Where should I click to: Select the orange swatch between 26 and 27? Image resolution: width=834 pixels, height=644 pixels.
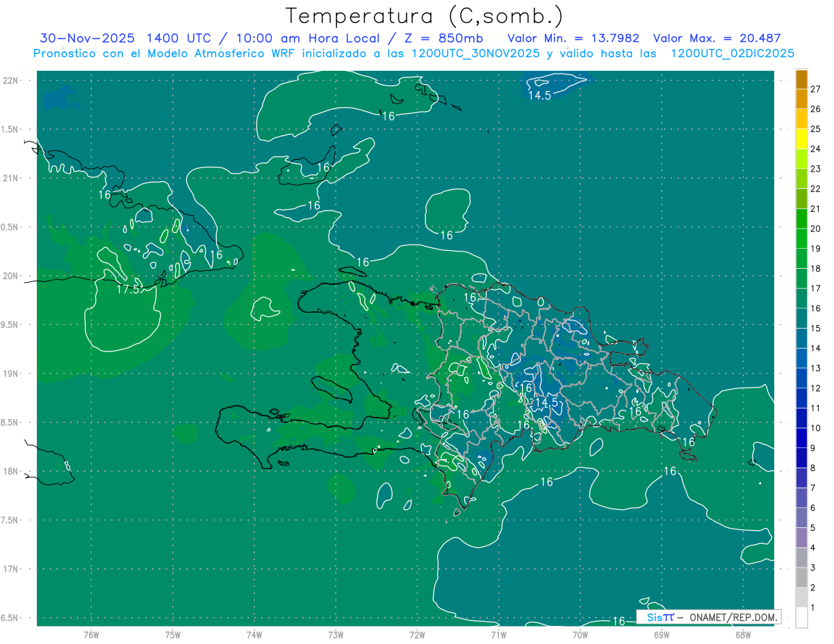tap(801, 99)
